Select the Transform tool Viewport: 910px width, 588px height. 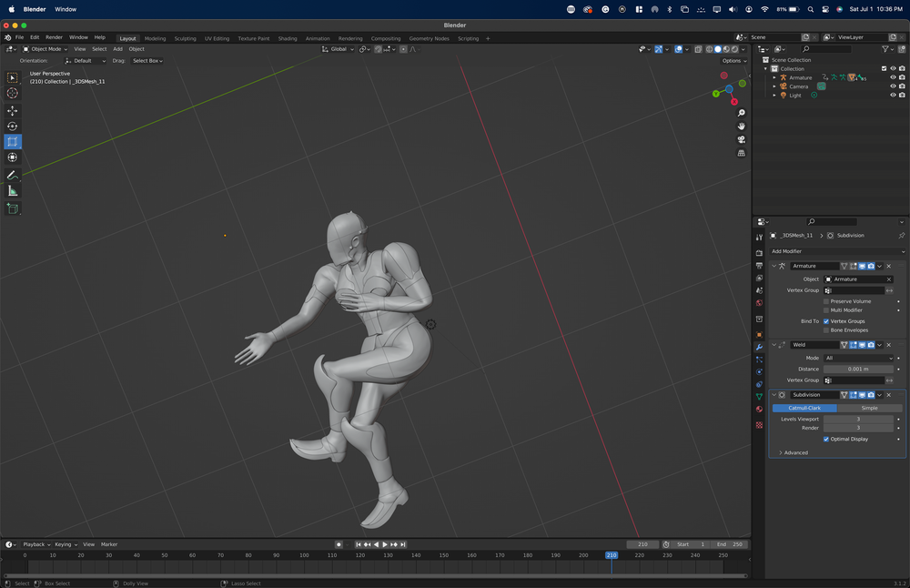click(x=12, y=157)
